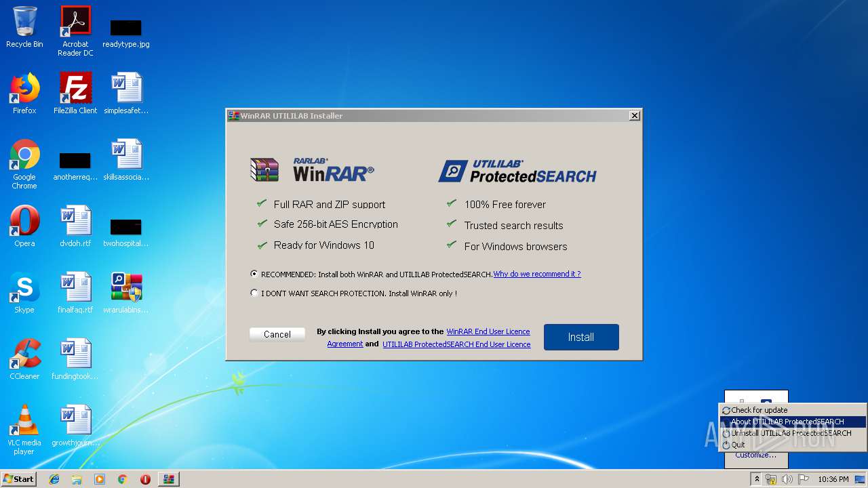The width and height of the screenshot is (868, 488).
Task: Activate the WinRAR installer taskbar button
Action: (x=169, y=479)
